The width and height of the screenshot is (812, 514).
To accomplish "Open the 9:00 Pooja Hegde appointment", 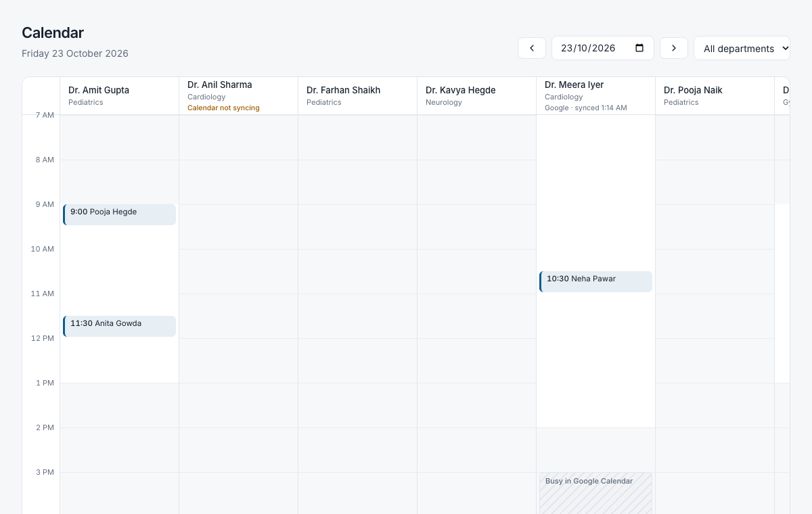I will (x=119, y=215).
